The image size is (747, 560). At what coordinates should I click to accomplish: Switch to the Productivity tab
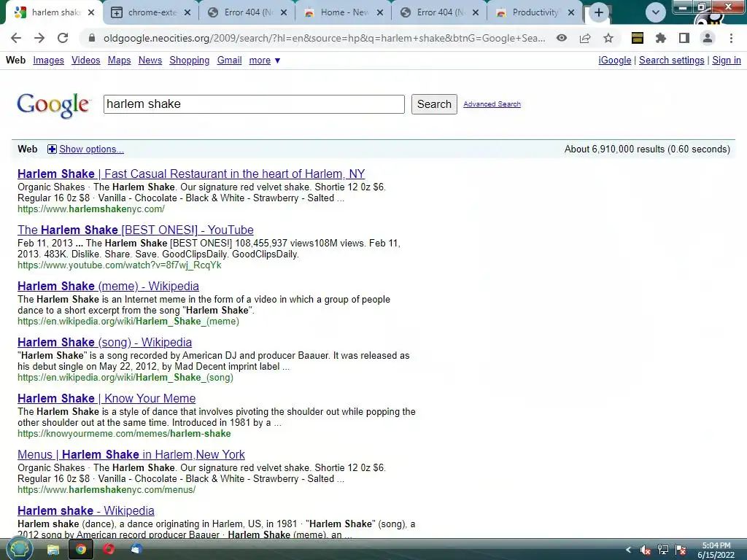(533, 12)
